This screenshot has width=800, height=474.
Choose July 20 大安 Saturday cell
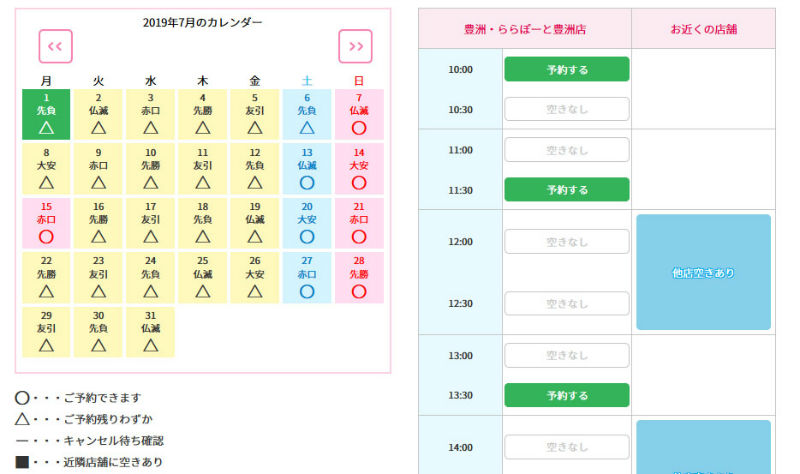coord(307,223)
